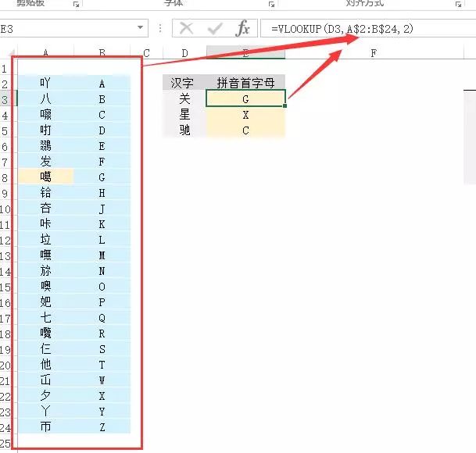Screen dimensions: 476x453
Task: Select column B cell with letter W
Action: click(x=102, y=380)
